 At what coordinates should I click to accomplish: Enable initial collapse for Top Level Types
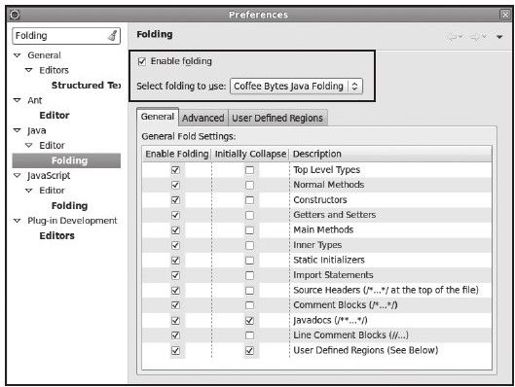249,170
